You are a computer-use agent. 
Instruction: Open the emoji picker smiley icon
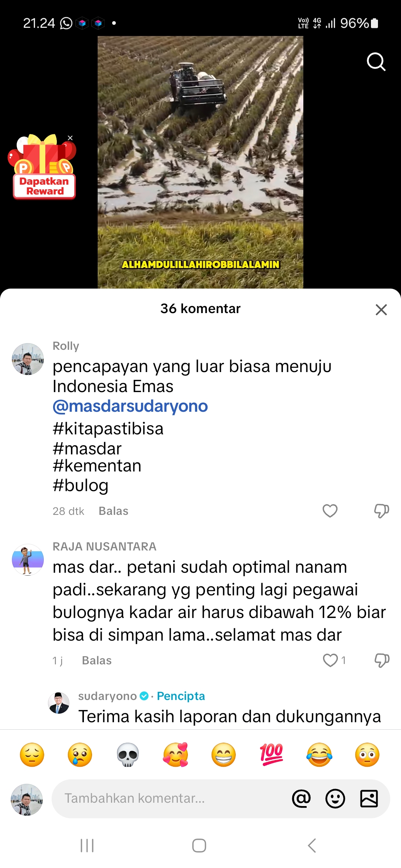click(x=335, y=799)
